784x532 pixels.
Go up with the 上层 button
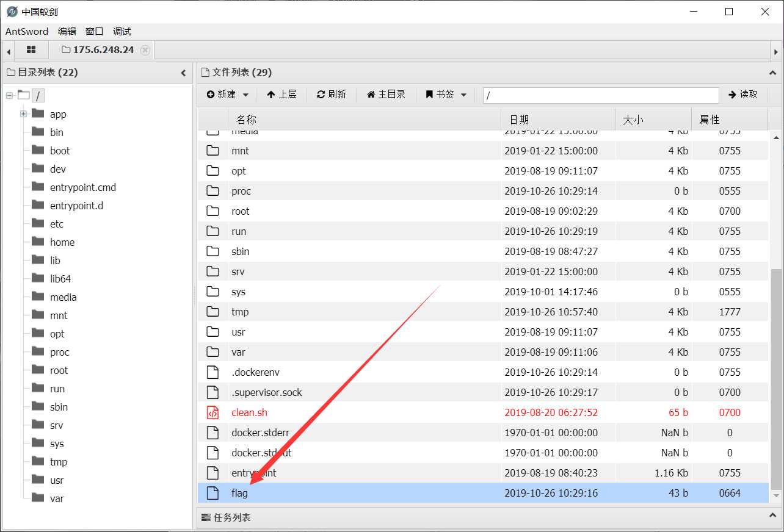pyautogui.click(x=281, y=95)
